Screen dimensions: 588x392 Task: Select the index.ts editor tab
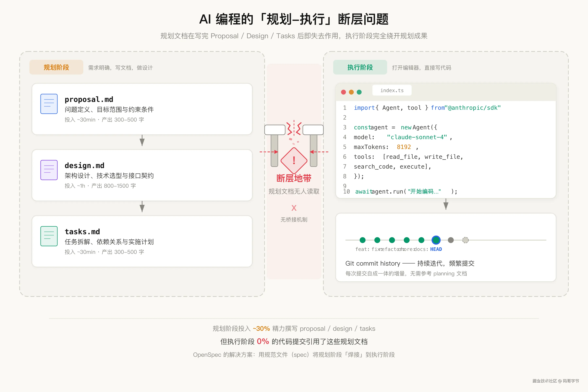pyautogui.click(x=392, y=90)
